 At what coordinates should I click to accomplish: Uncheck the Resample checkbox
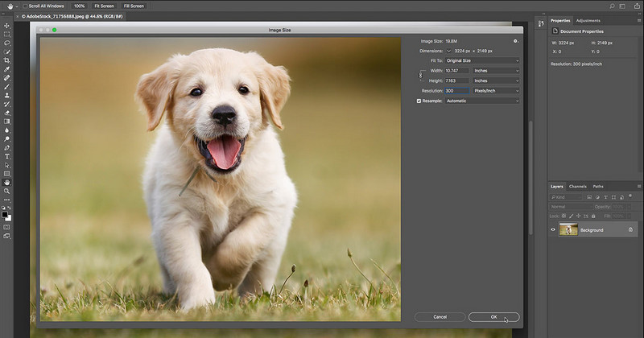[x=419, y=101]
